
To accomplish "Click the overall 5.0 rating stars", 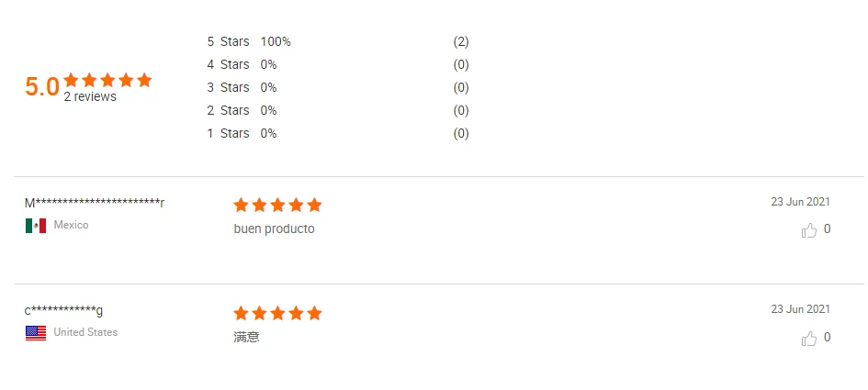I will click(x=107, y=81).
